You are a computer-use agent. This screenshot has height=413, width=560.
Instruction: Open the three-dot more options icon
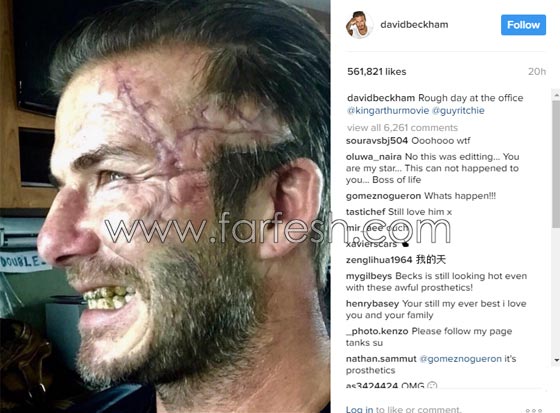click(534, 410)
